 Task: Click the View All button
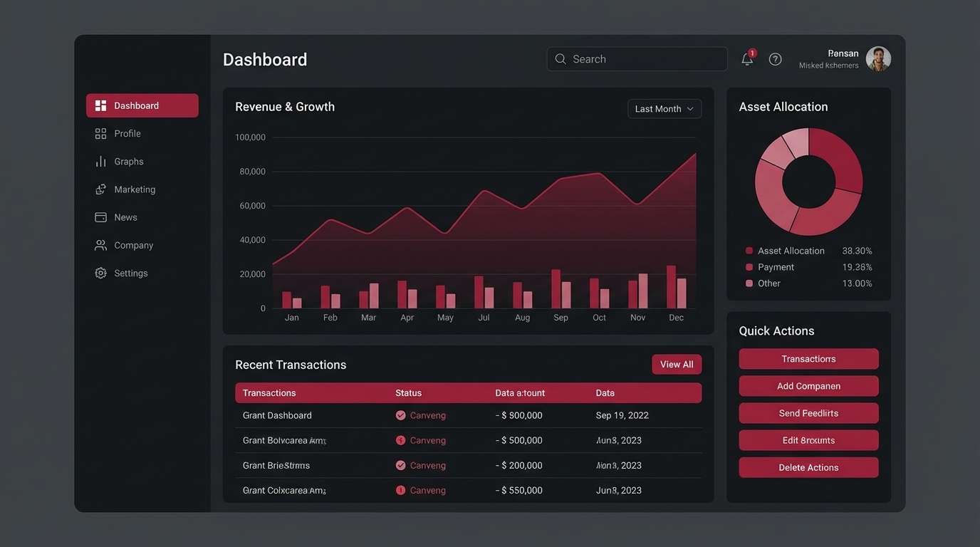[x=676, y=363]
